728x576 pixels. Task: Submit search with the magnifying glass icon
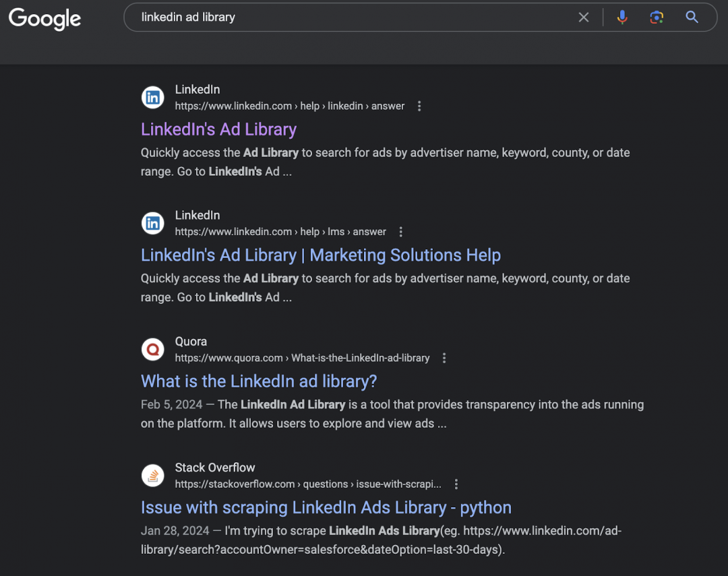click(x=692, y=17)
